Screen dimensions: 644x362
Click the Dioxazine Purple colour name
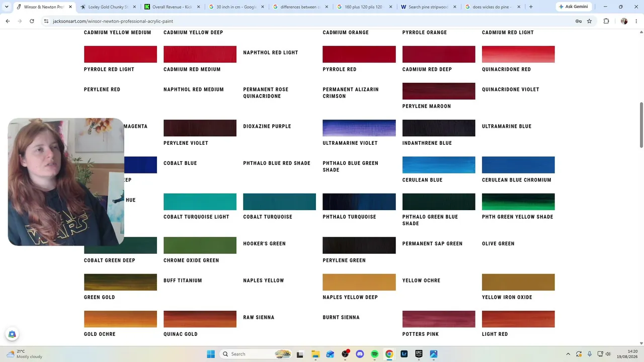point(267,127)
